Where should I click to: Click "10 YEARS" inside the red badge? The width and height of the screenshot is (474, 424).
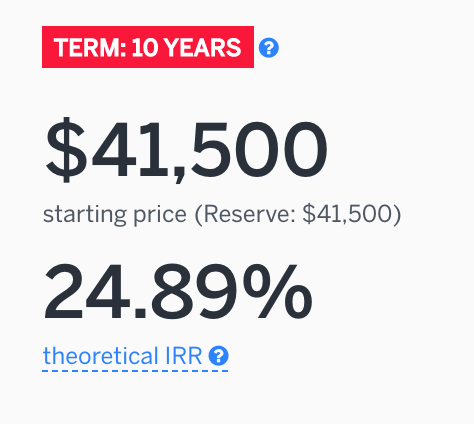click(186, 47)
